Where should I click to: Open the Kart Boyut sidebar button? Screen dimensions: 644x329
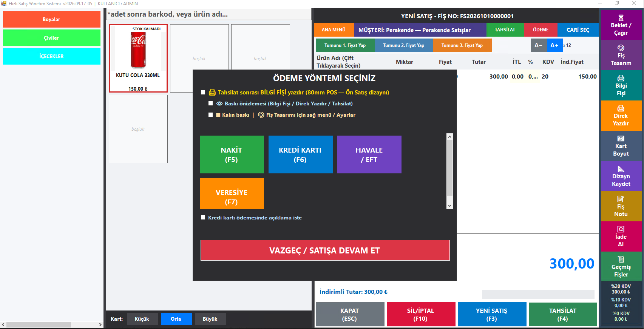[x=621, y=146]
